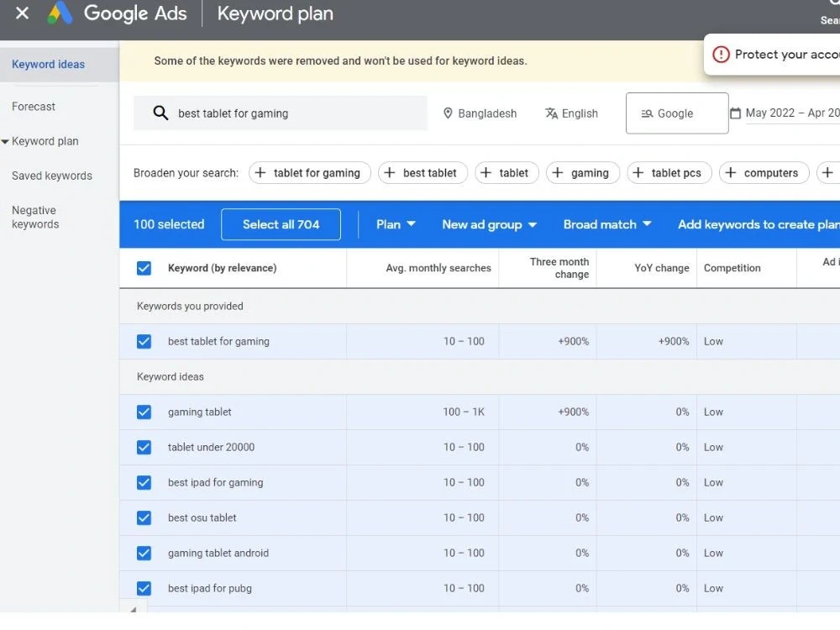This screenshot has height=630, width=840.
Task: Uncheck 'gaming tablet android' keyword
Action: (x=144, y=553)
